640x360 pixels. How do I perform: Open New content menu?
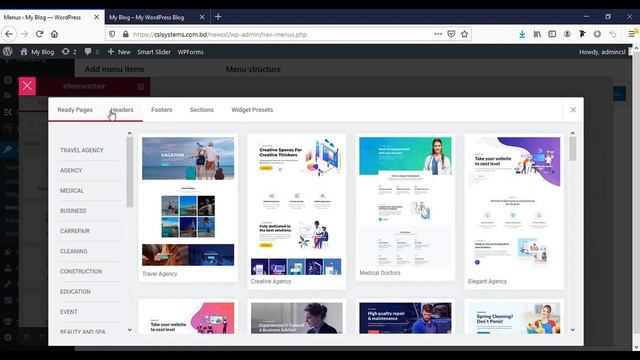click(119, 52)
